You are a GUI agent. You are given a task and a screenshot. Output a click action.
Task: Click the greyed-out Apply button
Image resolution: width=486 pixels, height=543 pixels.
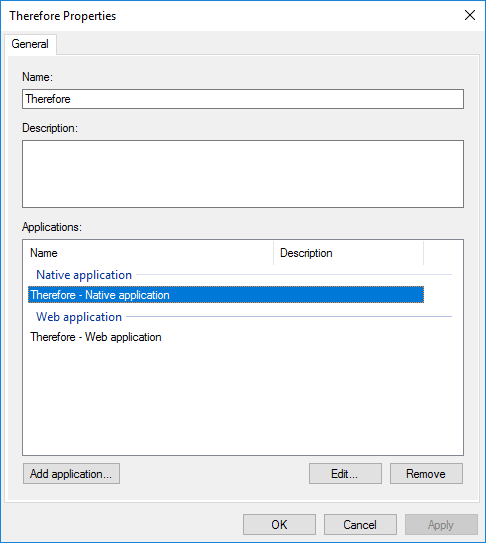[x=441, y=525]
